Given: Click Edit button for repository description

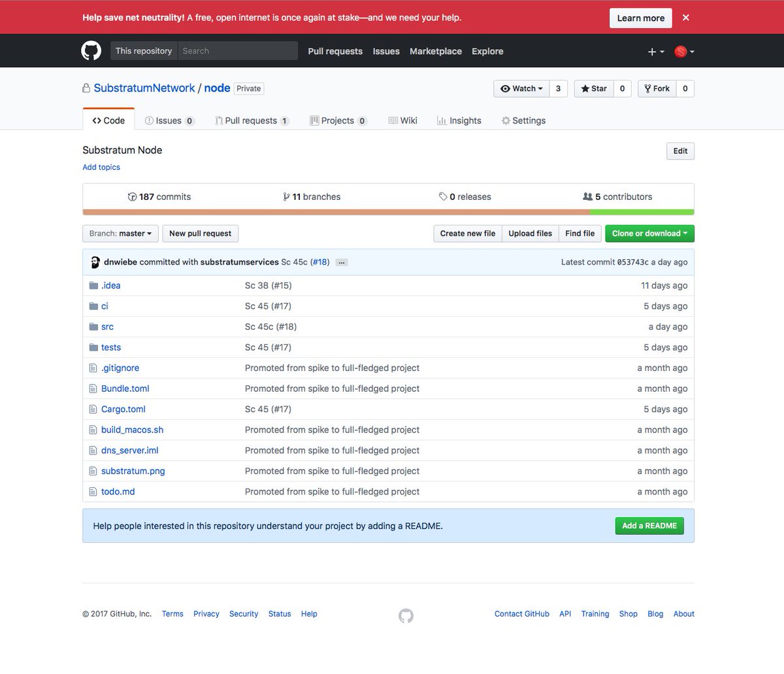Looking at the screenshot, I should click(680, 151).
